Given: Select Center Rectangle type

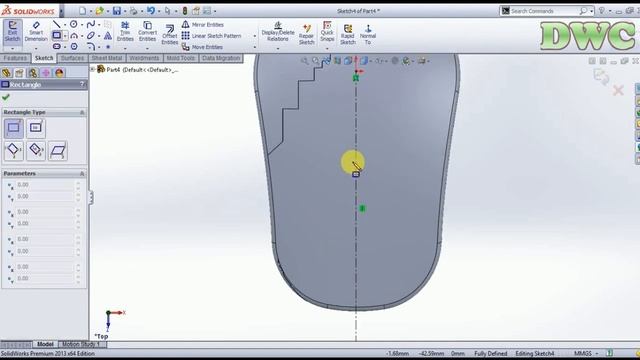Looking at the screenshot, I should pyautogui.click(x=36, y=128).
